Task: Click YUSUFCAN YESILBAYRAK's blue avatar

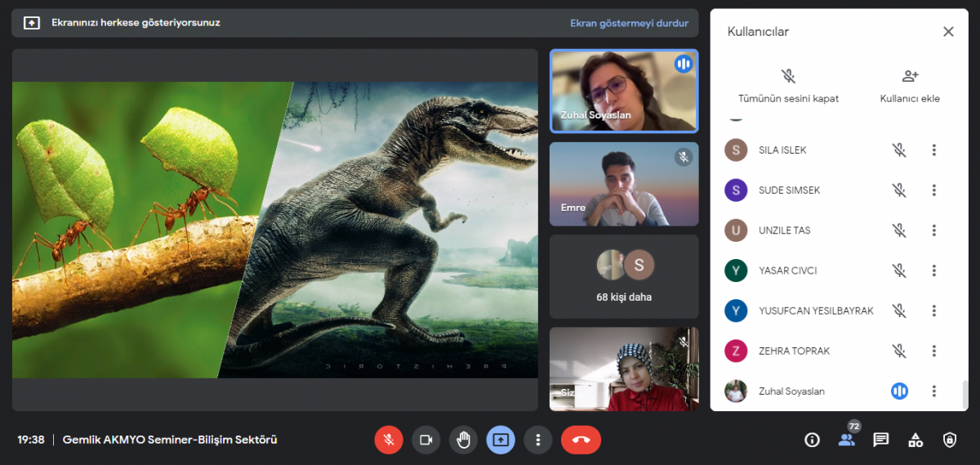Action: [736, 311]
